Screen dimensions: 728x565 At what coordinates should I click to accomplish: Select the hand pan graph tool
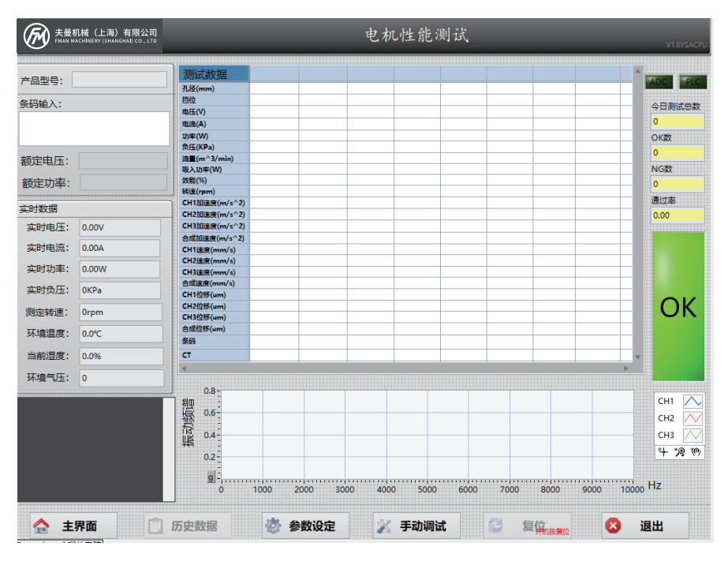pyautogui.click(x=696, y=452)
